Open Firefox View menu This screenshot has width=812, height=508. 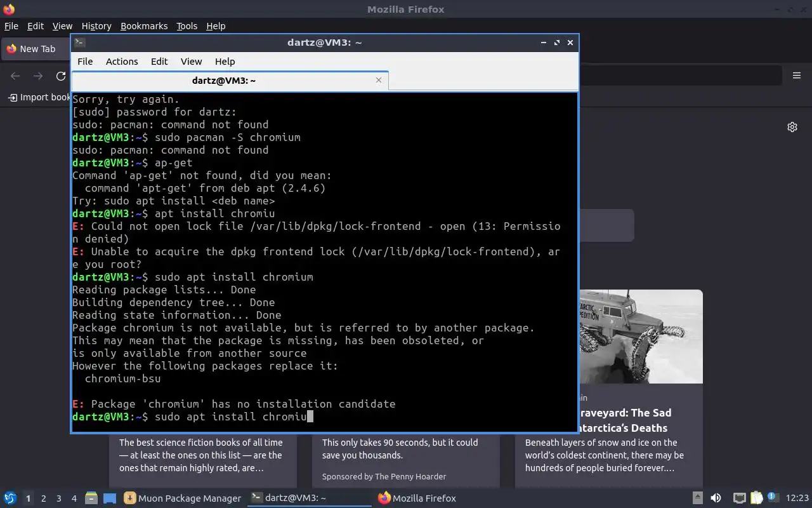tap(62, 26)
